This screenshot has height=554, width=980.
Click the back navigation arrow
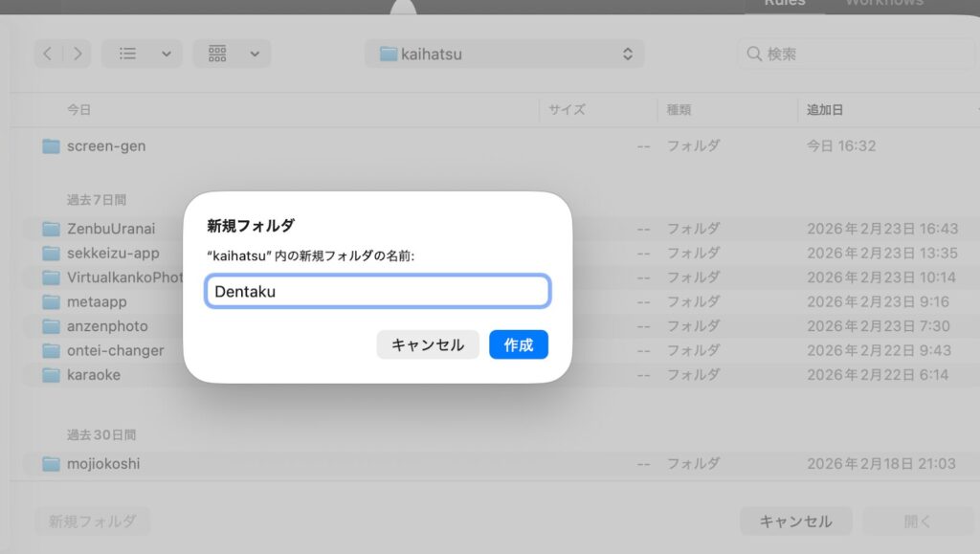click(x=47, y=54)
